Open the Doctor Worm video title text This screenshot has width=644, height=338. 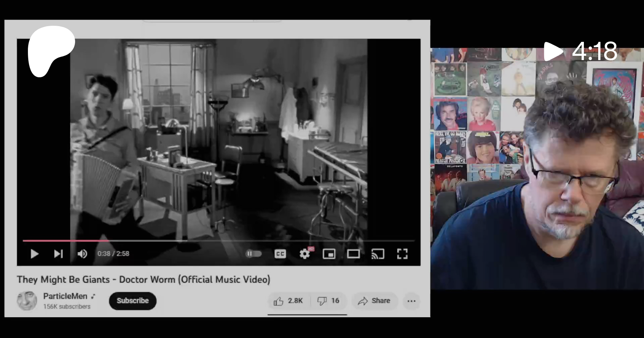pos(143,279)
